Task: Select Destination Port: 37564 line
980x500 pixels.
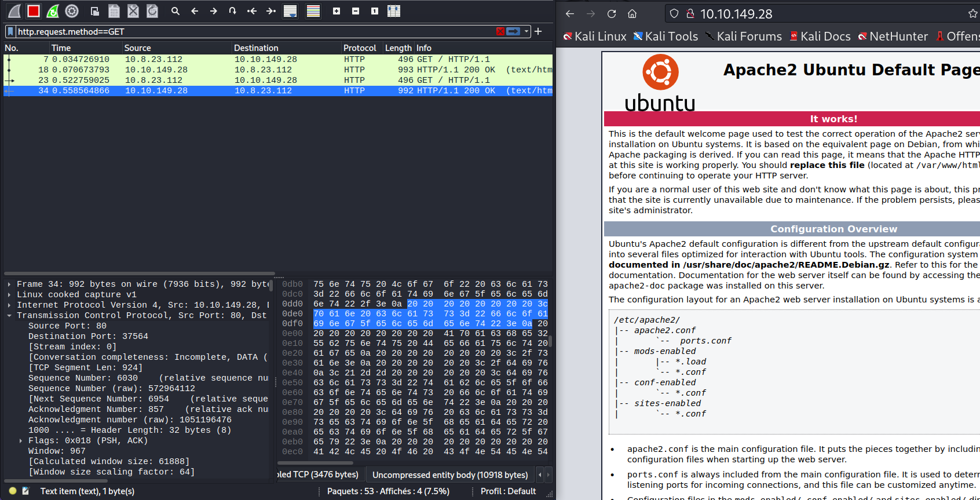Action: point(88,336)
